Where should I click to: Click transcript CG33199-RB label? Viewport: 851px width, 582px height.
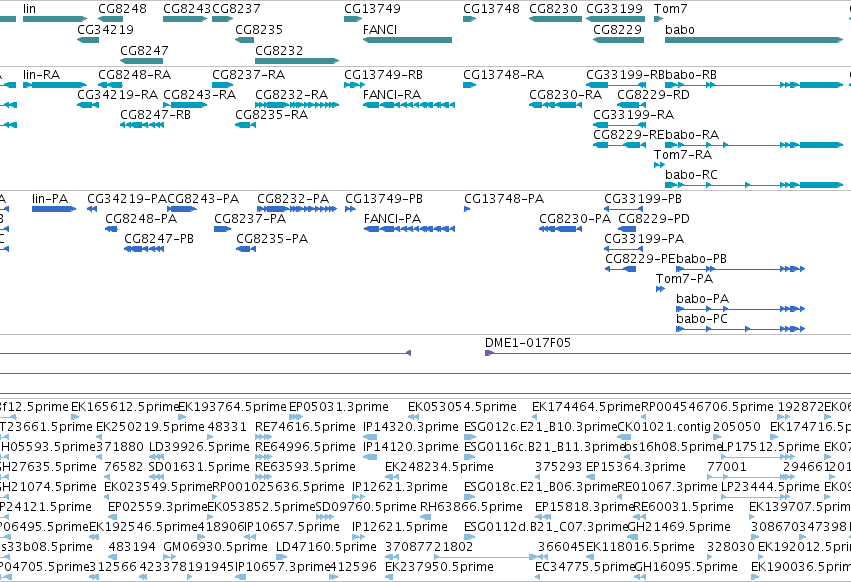(625, 74)
